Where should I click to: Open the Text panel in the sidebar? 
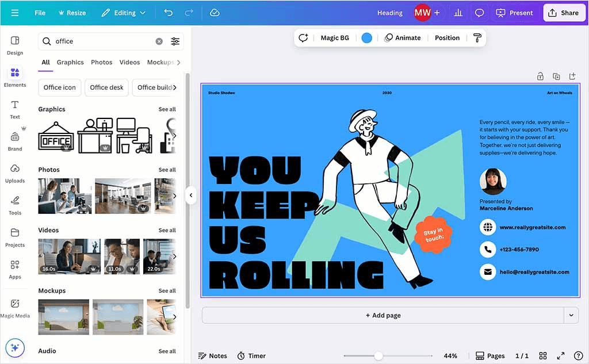click(x=15, y=108)
